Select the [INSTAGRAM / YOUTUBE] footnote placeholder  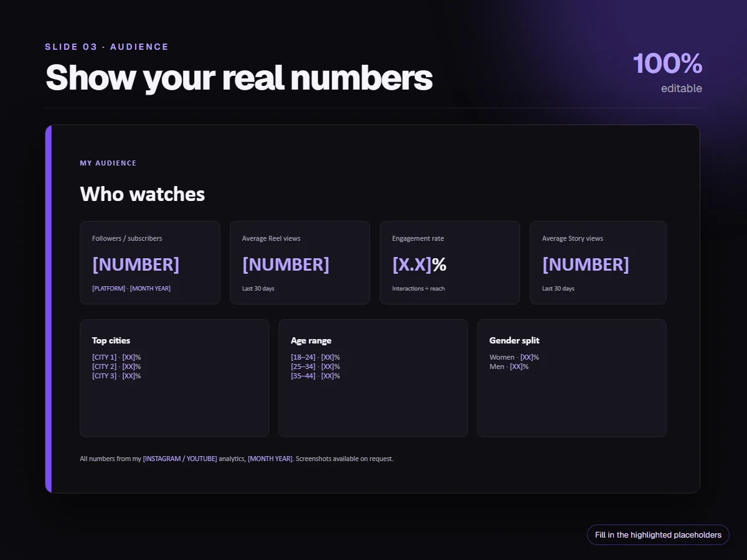click(x=180, y=459)
